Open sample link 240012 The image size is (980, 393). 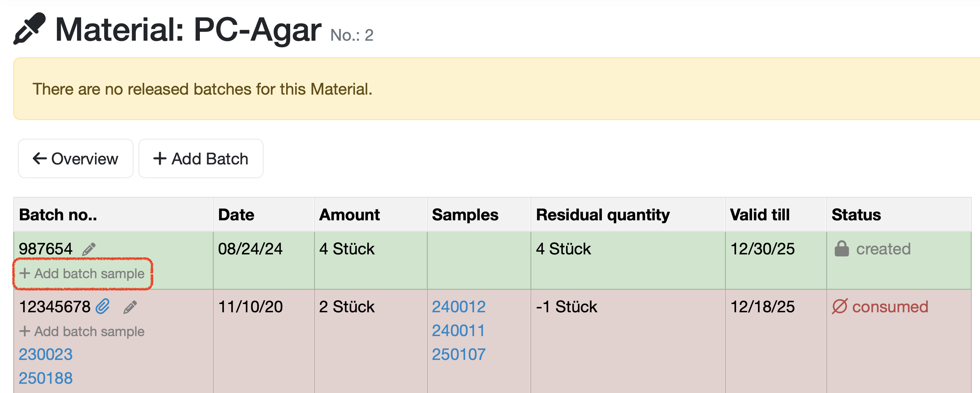tap(459, 307)
